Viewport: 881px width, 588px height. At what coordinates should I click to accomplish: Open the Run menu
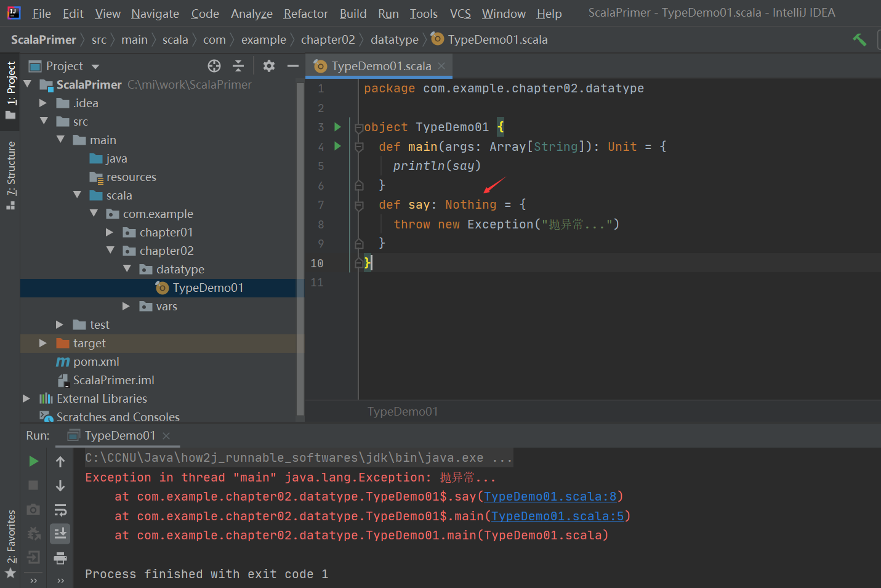click(x=388, y=14)
